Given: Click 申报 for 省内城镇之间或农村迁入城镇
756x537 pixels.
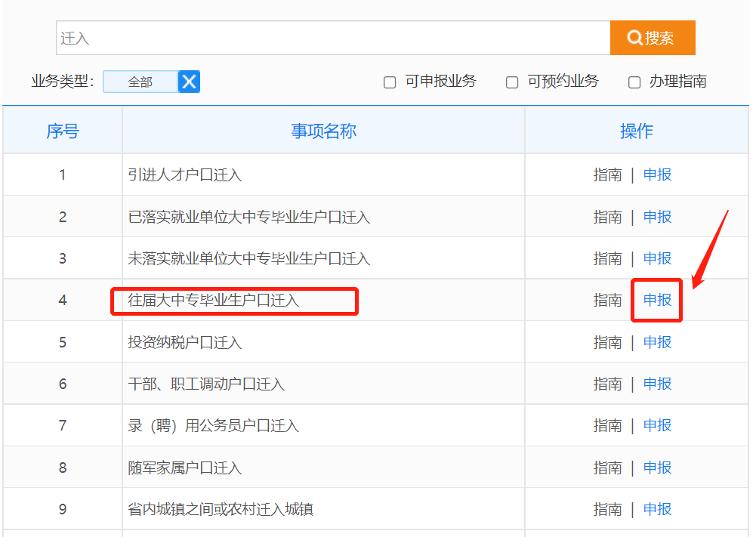Looking at the screenshot, I should (657, 509).
